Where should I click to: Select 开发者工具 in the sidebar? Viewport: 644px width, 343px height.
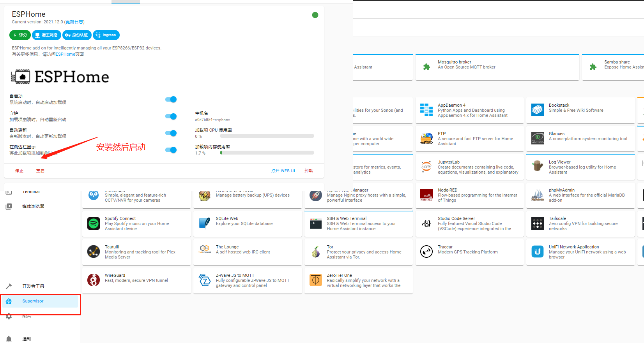click(x=33, y=286)
